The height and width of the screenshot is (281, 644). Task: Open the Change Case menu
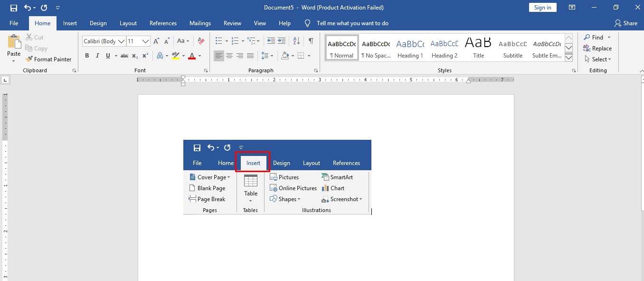click(183, 41)
